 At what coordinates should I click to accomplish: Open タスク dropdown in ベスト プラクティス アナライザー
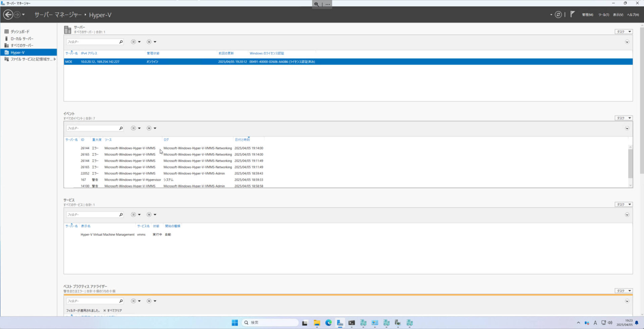tap(624, 291)
